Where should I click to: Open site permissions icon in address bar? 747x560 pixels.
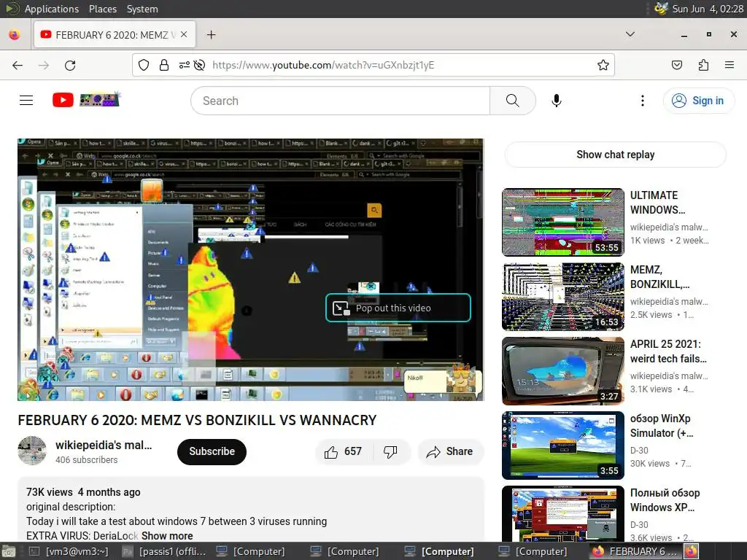[x=184, y=65]
